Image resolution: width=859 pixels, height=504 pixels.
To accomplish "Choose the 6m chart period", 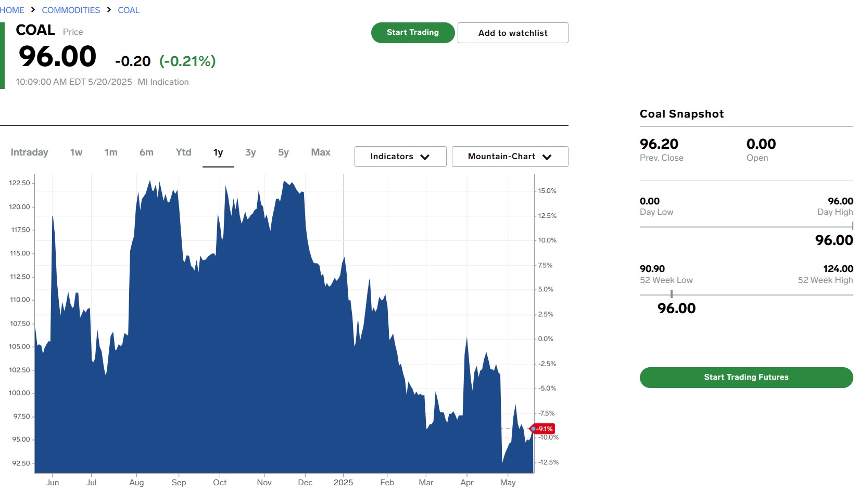I will [146, 152].
